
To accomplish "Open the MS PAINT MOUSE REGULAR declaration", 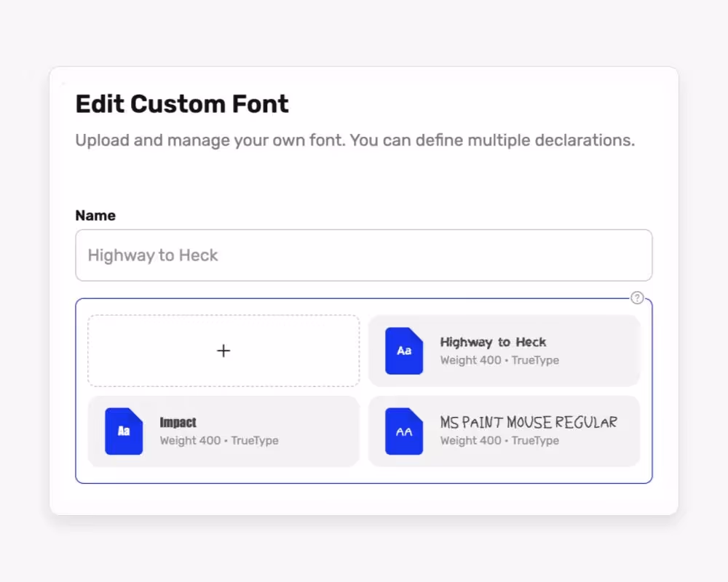I will tap(505, 431).
